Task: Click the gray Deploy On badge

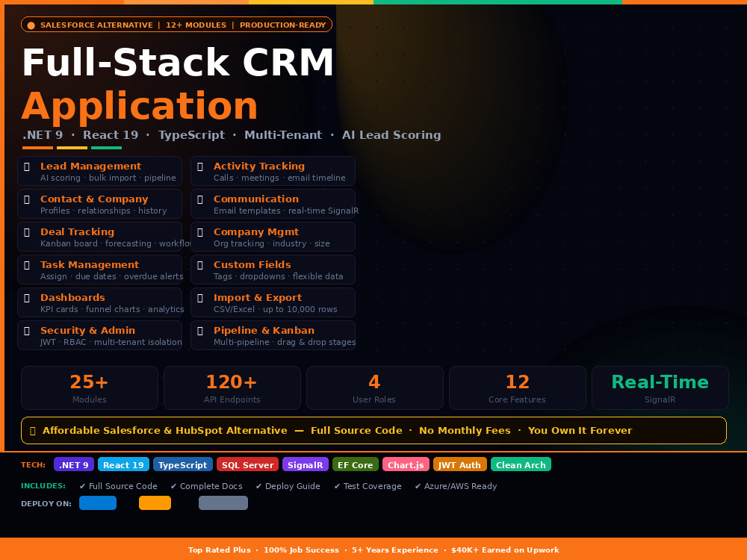Action: click(223, 503)
